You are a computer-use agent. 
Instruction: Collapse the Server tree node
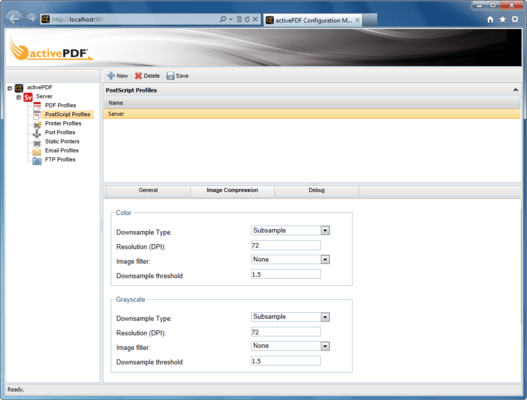18,97
